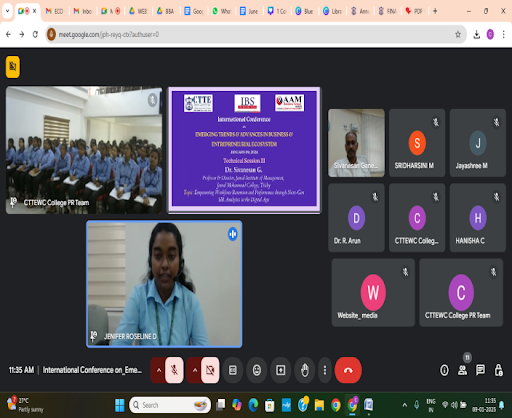
Task: Open Chrome profile avatar
Action: click(x=490, y=34)
